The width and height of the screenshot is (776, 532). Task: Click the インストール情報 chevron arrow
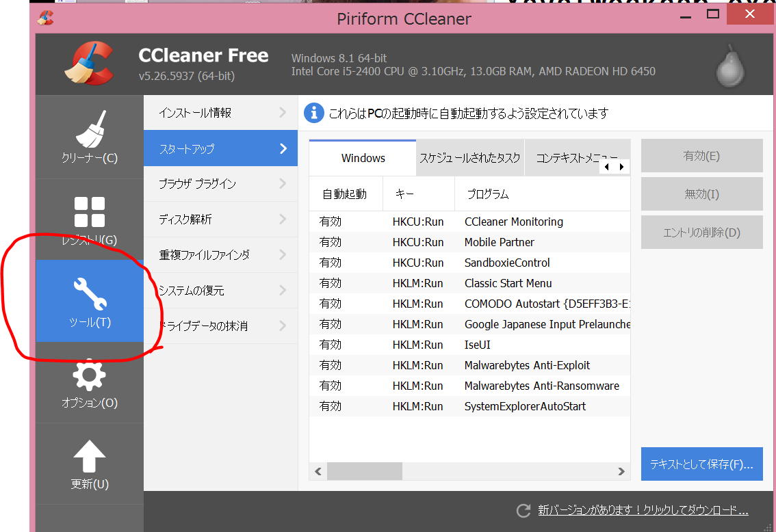(283, 113)
